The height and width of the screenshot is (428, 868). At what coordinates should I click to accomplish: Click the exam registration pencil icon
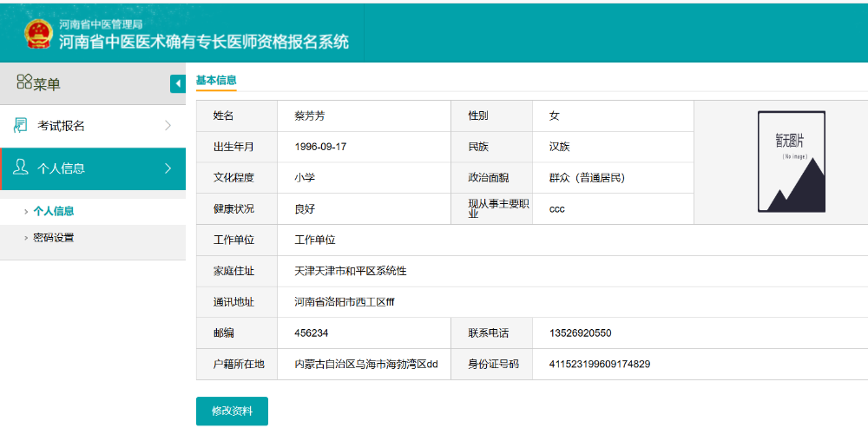tap(21, 126)
